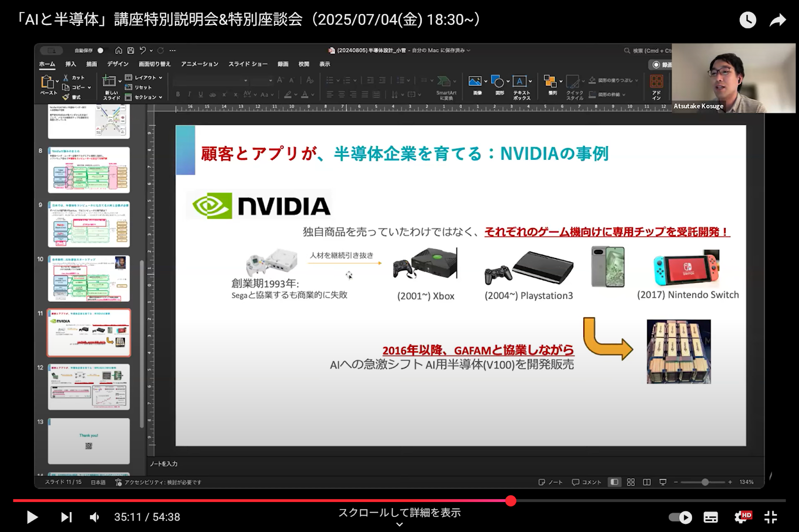Open the font name combo box
The height and width of the screenshot is (532, 799).
pos(210,80)
